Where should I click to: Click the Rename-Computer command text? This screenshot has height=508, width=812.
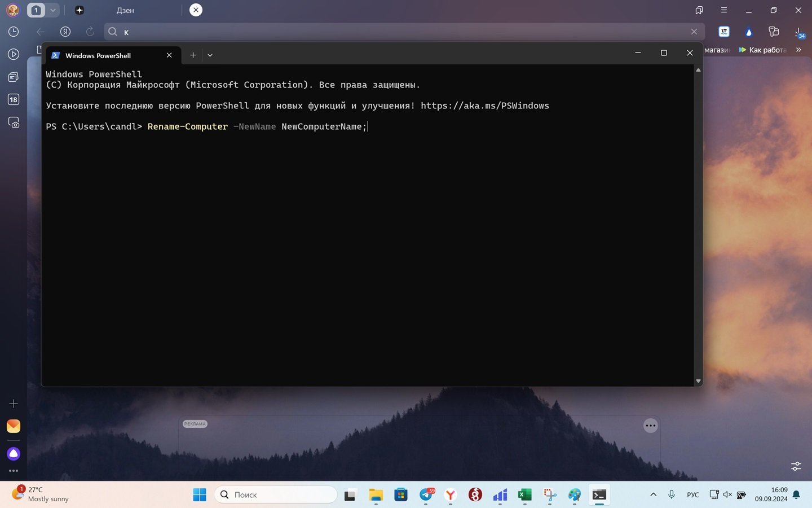click(188, 126)
